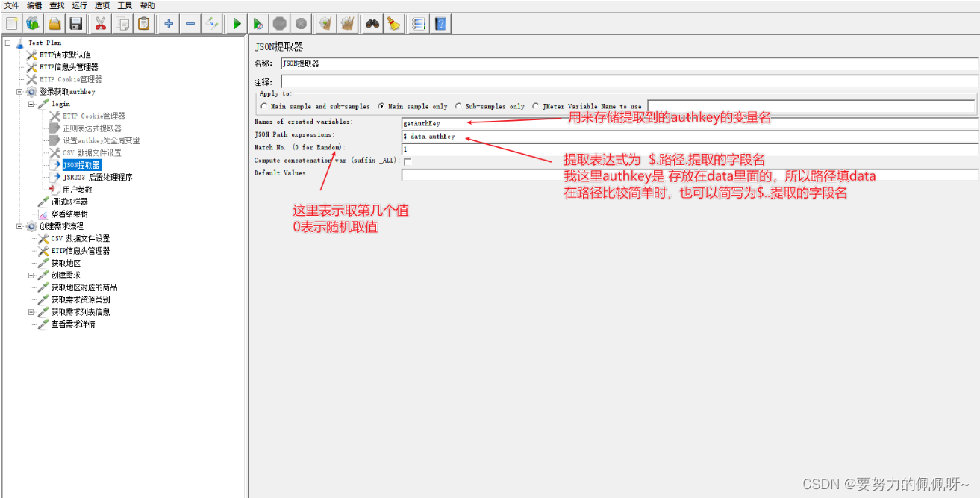The width and height of the screenshot is (980, 498).
Task: Click the Toggle enable/disable toolbar icon
Action: coord(212,24)
